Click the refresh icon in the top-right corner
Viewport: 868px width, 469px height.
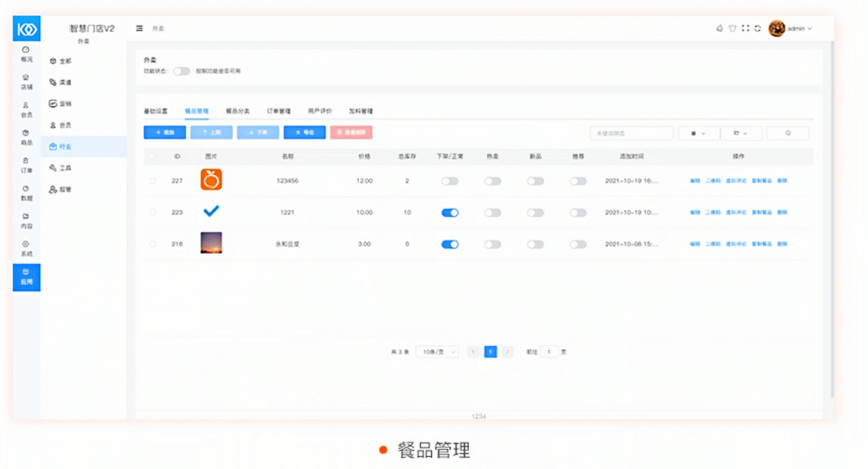coord(758,28)
